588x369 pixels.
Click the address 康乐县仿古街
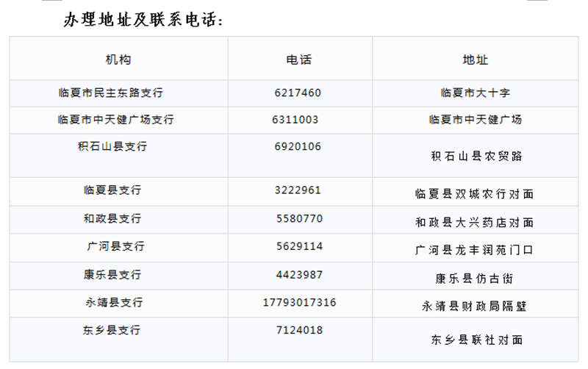(x=474, y=279)
